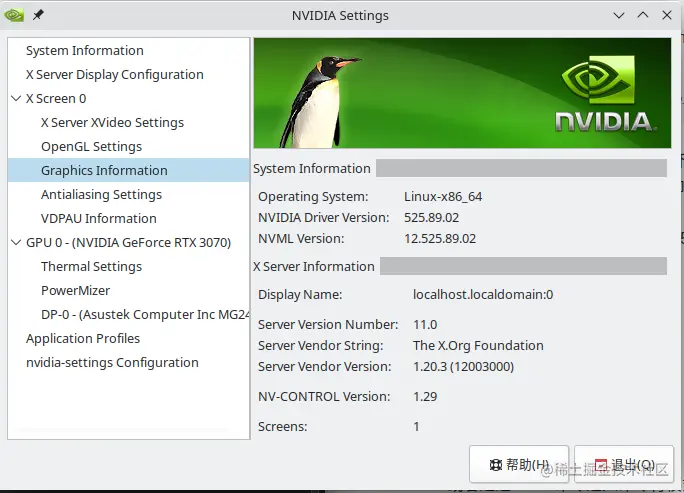Click the Server Version Number label
This screenshot has width=684, height=493.
[328, 325]
